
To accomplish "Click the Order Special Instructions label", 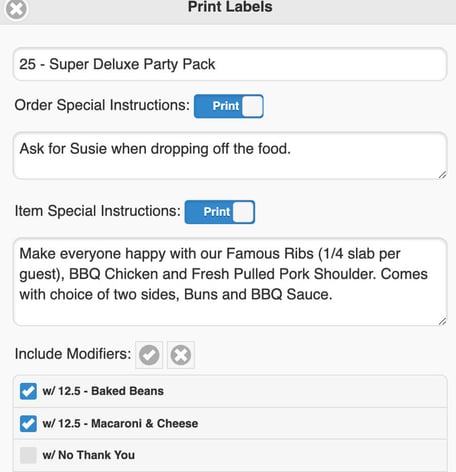I will (x=102, y=105).
